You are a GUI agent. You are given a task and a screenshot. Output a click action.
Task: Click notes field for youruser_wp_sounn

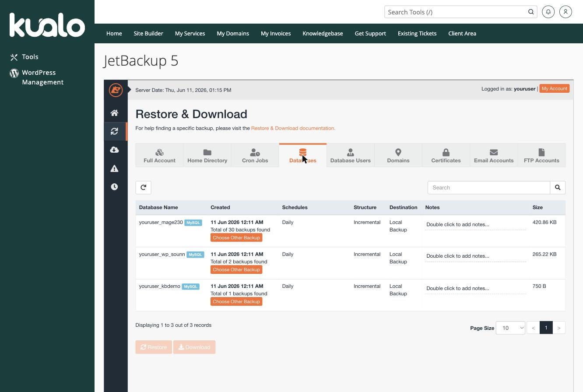coord(475,256)
